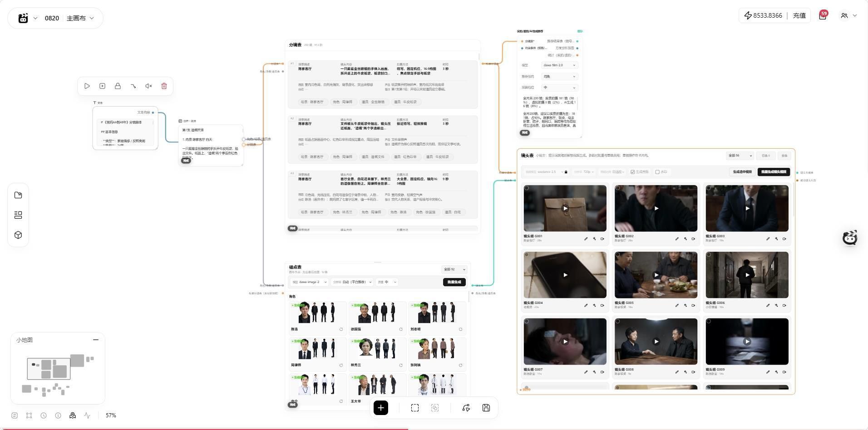Image resolution: width=868 pixels, height=430 pixels.
Task: Open the list template icon in left sidebar
Action: click(x=18, y=215)
